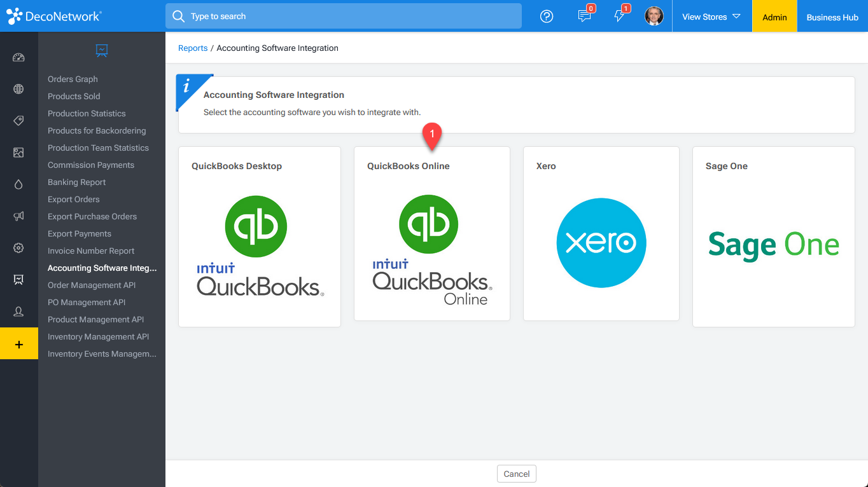Image resolution: width=868 pixels, height=487 pixels.
Task: Open Inventory Events Management item
Action: coord(102,353)
